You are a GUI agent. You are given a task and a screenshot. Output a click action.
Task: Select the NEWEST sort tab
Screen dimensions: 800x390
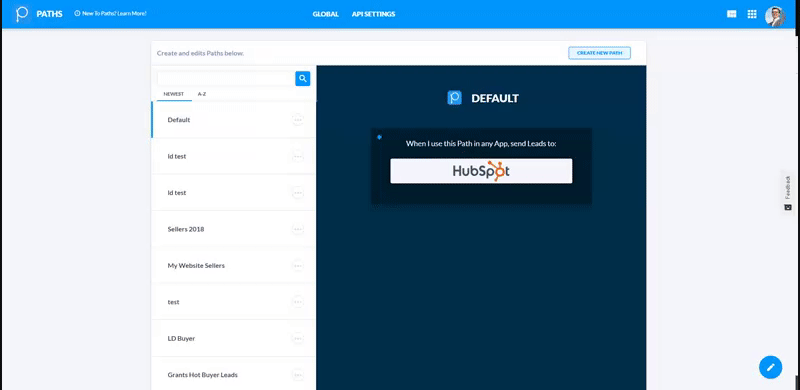(x=174, y=94)
